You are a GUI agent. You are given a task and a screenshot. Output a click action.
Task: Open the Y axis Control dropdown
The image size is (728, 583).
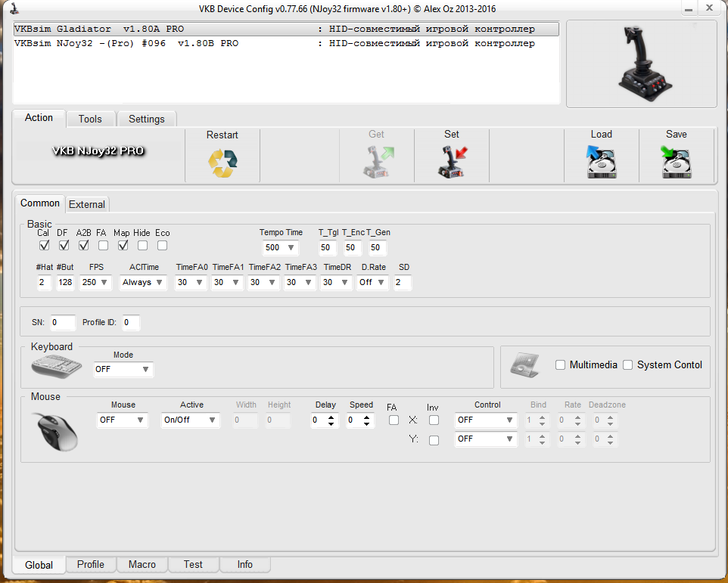coord(486,439)
